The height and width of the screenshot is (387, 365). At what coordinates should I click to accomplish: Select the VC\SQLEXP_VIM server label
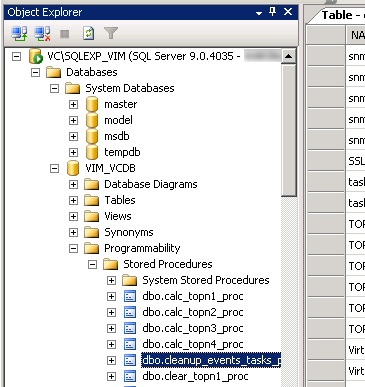click(143, 56)
